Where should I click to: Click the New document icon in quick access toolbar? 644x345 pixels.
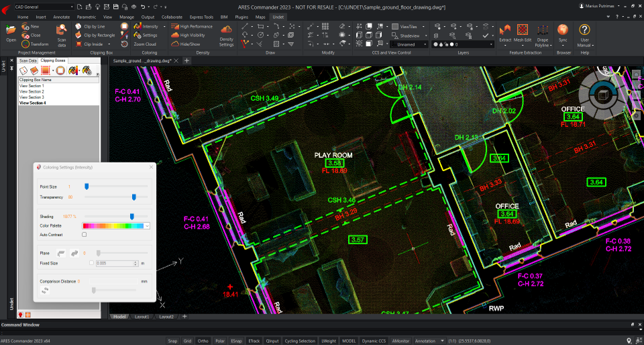click(79, 7)
